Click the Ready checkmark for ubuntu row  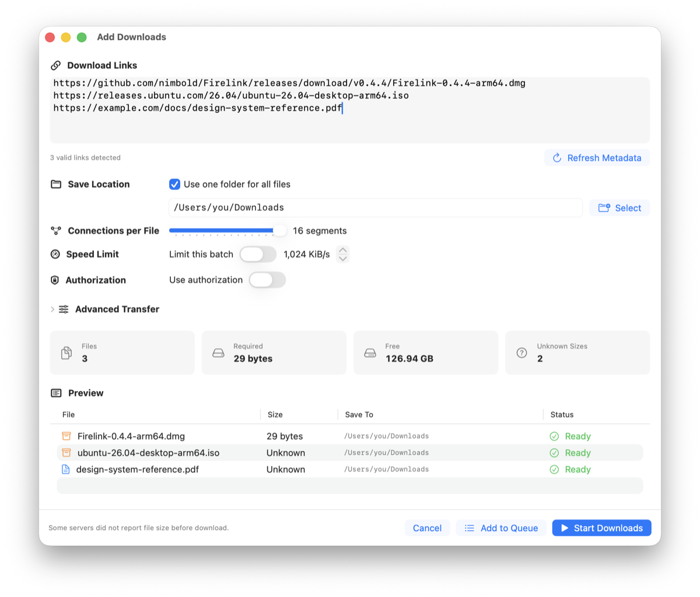pyautogui.click(x=554, y=453)
